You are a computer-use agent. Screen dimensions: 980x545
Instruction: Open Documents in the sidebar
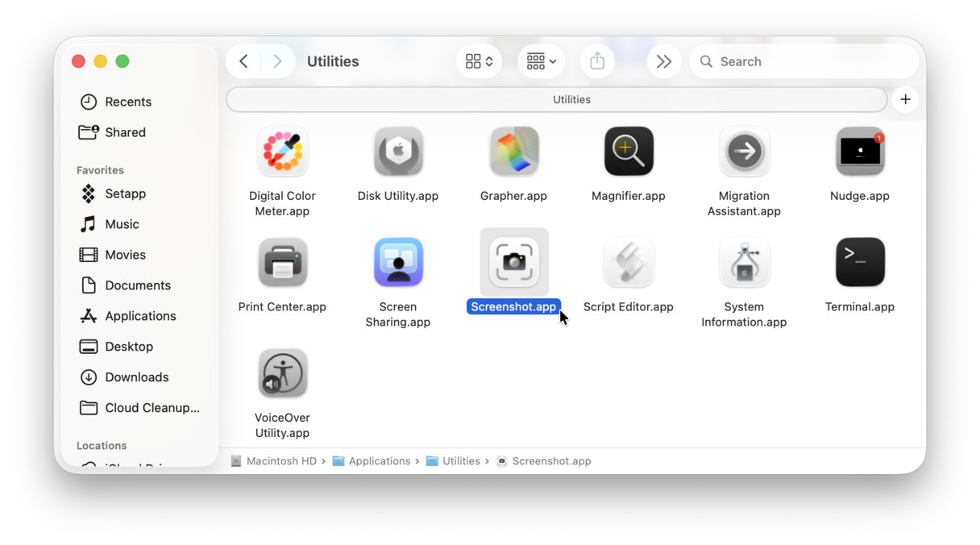tap(139, 285)
